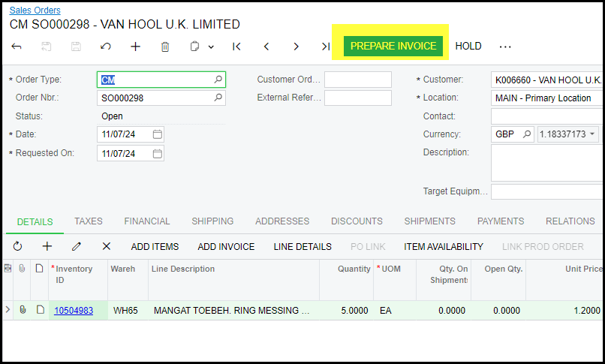The image size is (605, 364).
Task: Delete the selected row with X icon
Action: (106, 246)
